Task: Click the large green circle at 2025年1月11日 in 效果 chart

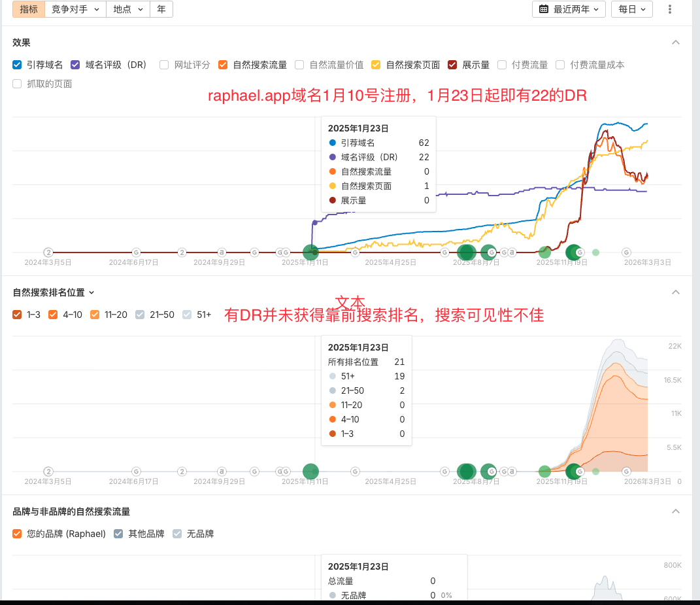Action: click(x=310, y=252)
